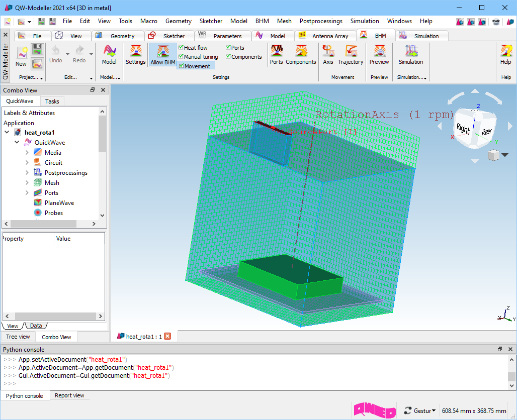Open the BHM Components tool
The image size is (517, 420).
301,55
